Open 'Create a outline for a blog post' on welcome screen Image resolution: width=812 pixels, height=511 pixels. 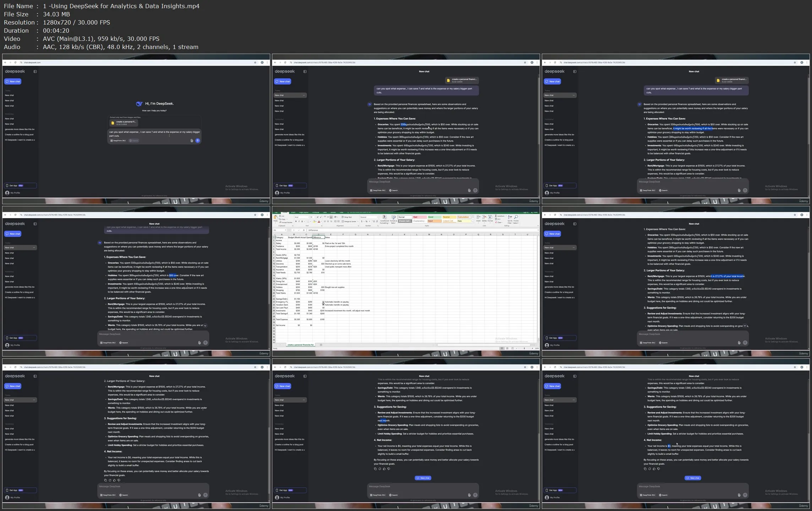[x=19, y=135]
